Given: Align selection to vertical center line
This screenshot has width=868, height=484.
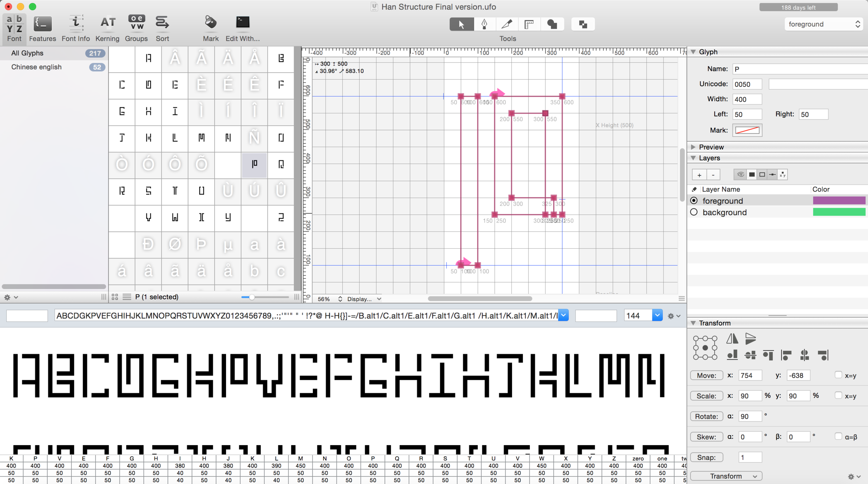Looking at the screenshot, I should [x=750, y=355].
